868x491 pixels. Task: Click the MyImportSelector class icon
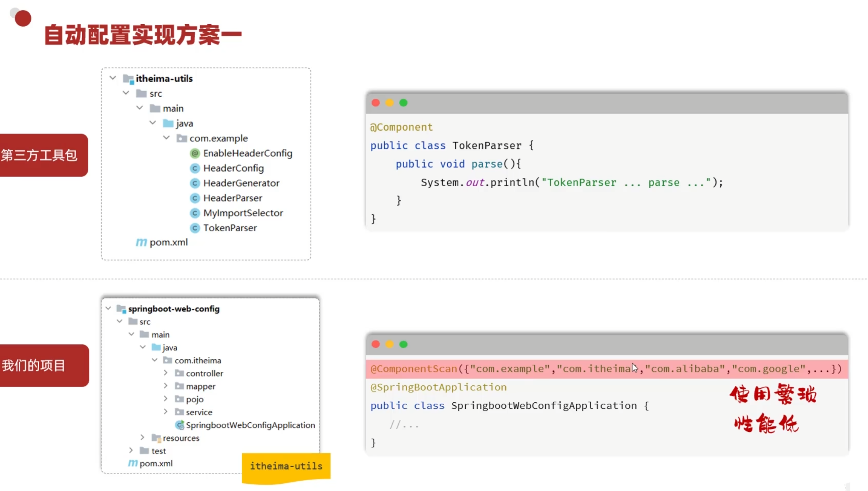pos(195,213)
